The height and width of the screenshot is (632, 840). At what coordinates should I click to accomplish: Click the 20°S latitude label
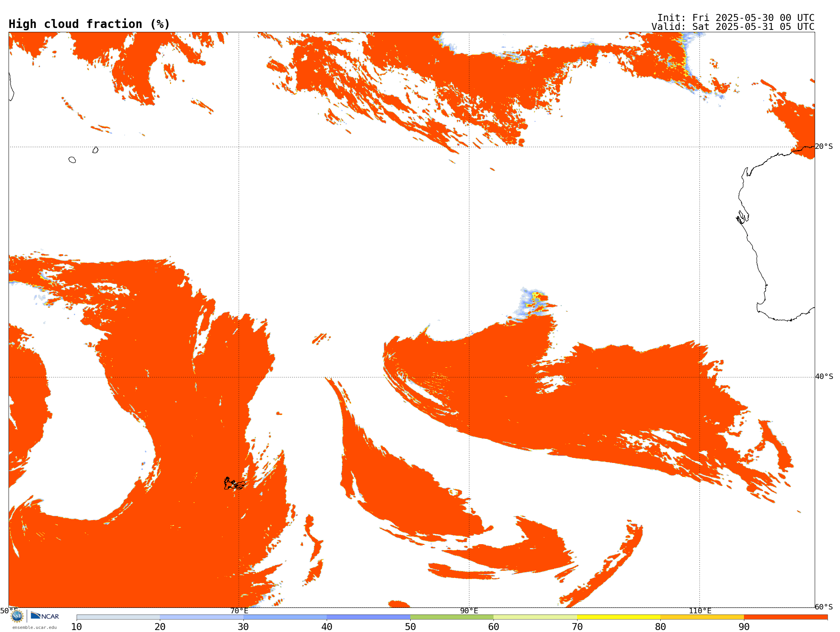click(824, 147)
